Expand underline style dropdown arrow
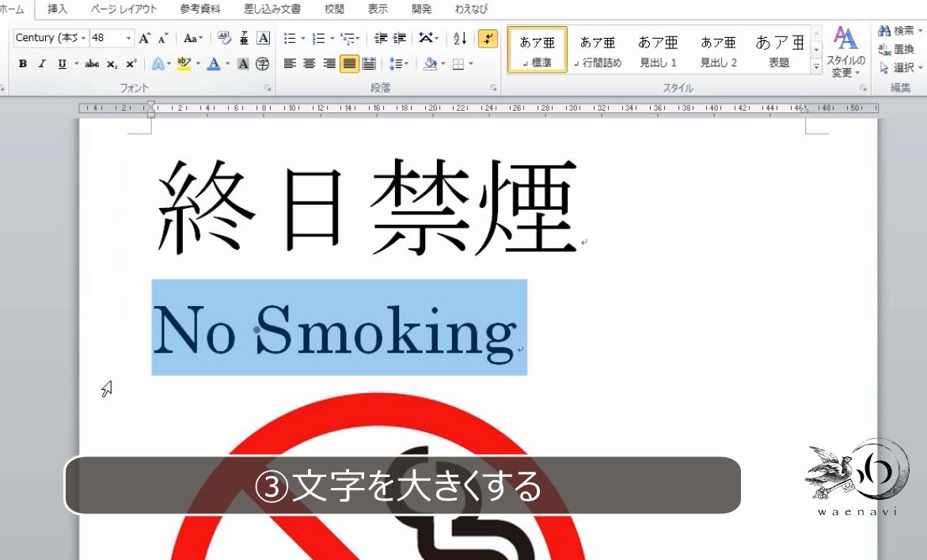 (76, 64)
